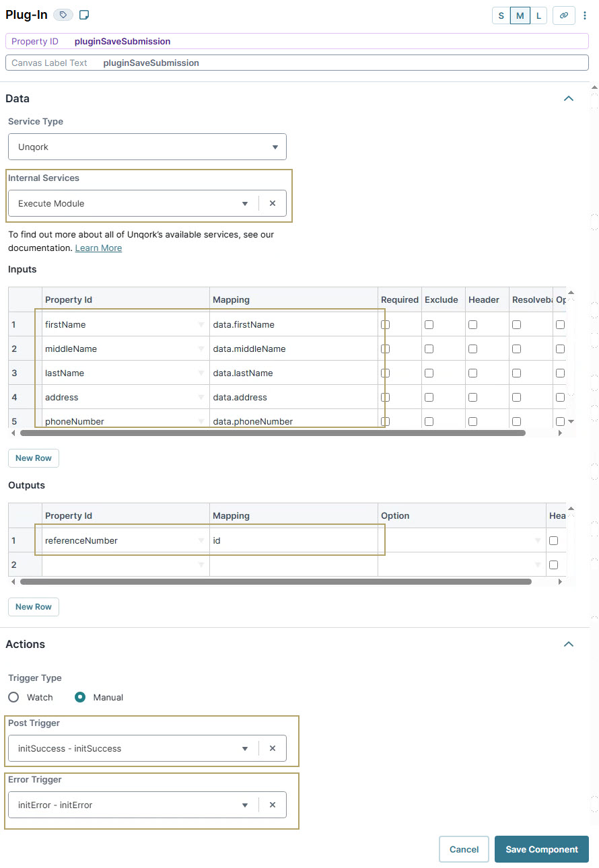The width and height of the screenshot is (599, 868).
Task: Clear the Post Trigger selection
Action: pos(273,748)
